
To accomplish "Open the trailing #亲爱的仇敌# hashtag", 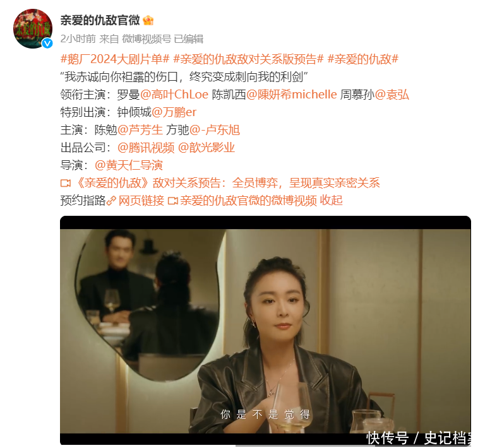I will [x=362, y=59].
